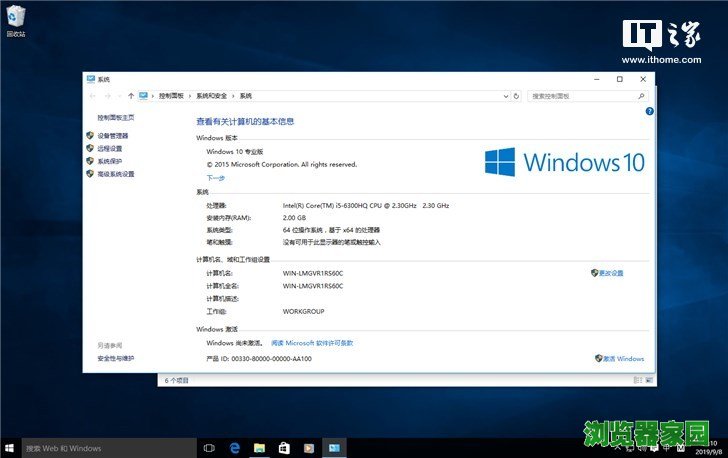Screen dimensions: 728x458
Task: Click the refresh button next to address bar
Action: (516, 96)
